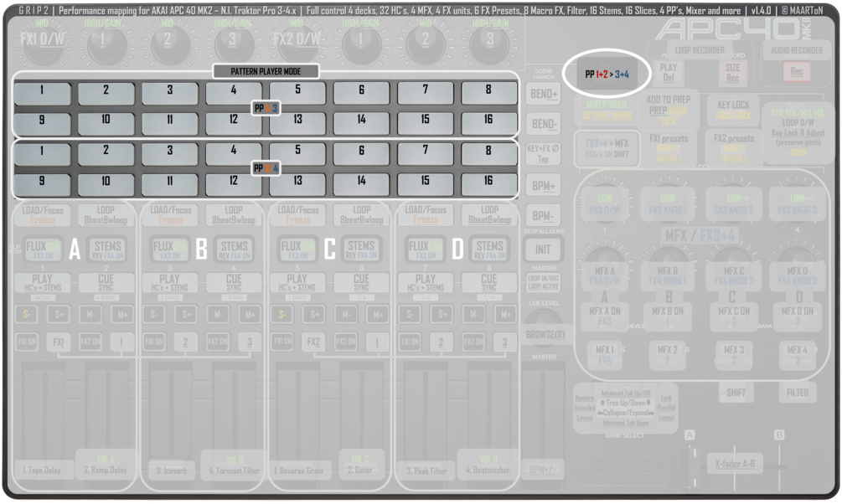
Task: Tap pad 1 in the PP 1/3 grid
Action: coord(43,94)
